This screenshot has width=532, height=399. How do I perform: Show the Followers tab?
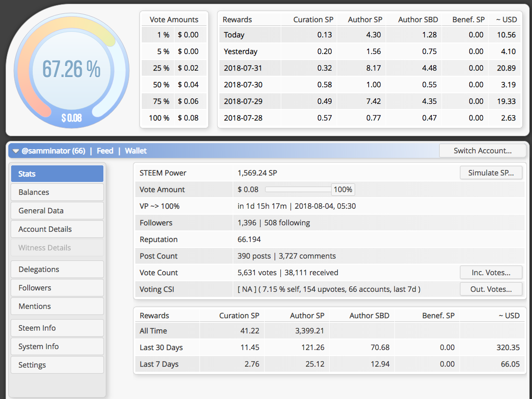click(57, 288)
